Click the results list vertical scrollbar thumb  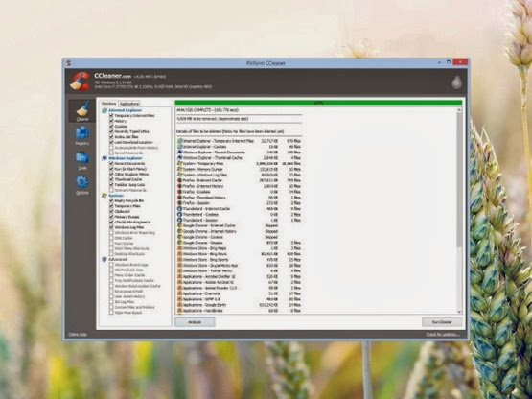(x=459, y=179)
